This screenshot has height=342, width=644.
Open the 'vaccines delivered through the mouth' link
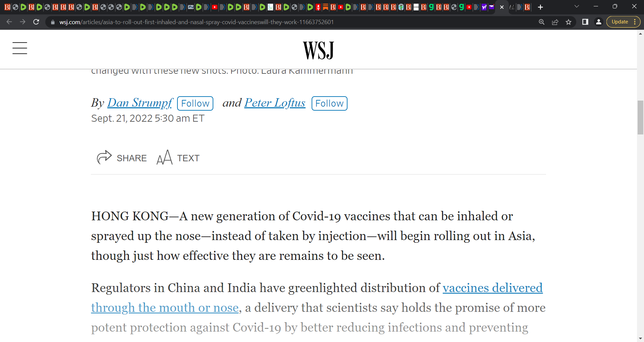click(x=317, y=297)
